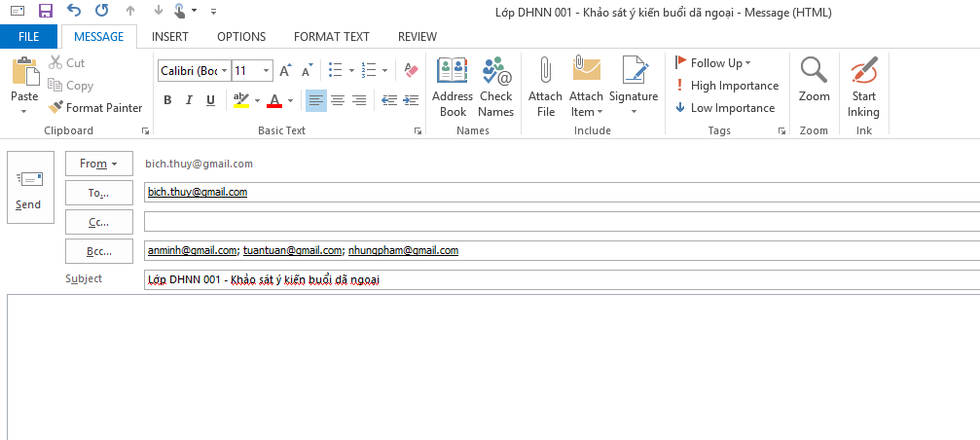Apply the red font color swatch
The image size is (980, 440).
pos(273,100)
